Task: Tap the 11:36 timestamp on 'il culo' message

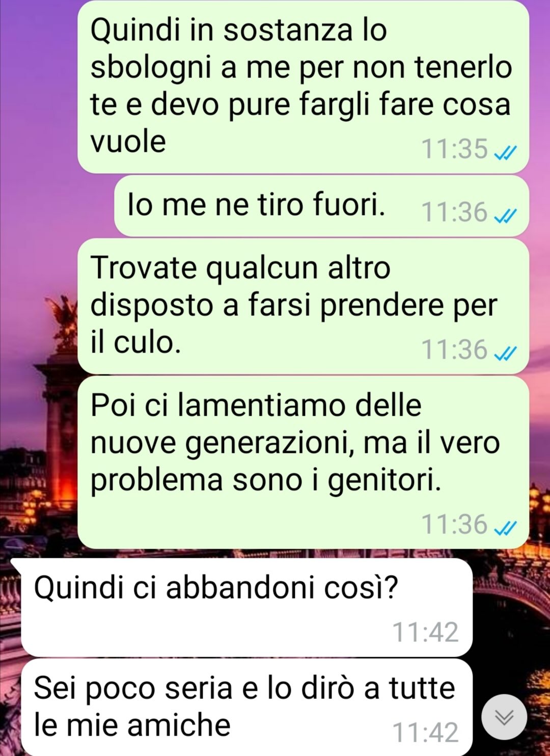Action: 454,349
